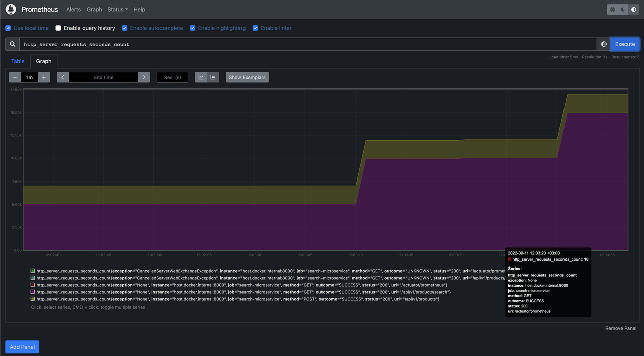This screenshot has width=644, height=356.
Task: Click the End time input field
Action: pyautogui.click(x=104, y=77)
